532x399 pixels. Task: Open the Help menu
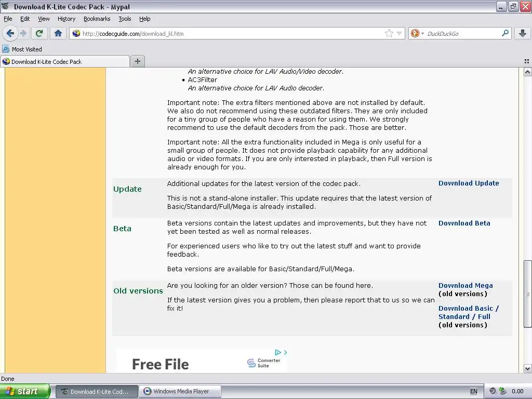144,19
